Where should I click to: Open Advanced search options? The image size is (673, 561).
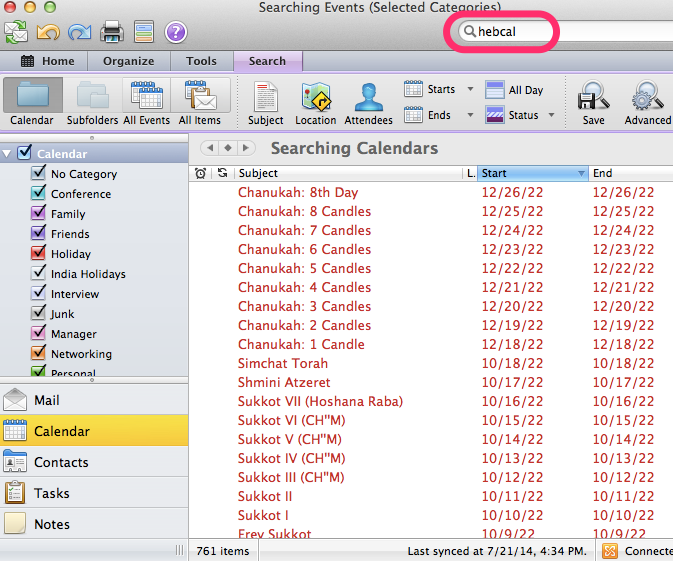[x=647, y=103]
